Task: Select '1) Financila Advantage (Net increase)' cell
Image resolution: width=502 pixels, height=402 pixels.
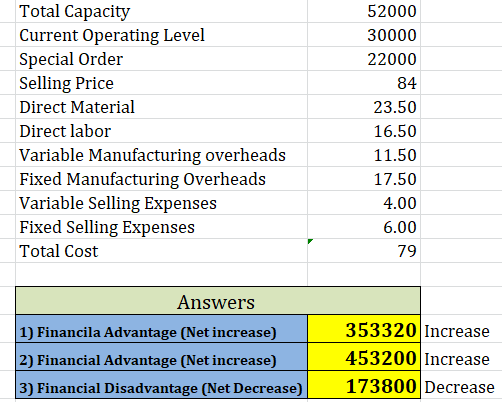Action: pos(161,329)
